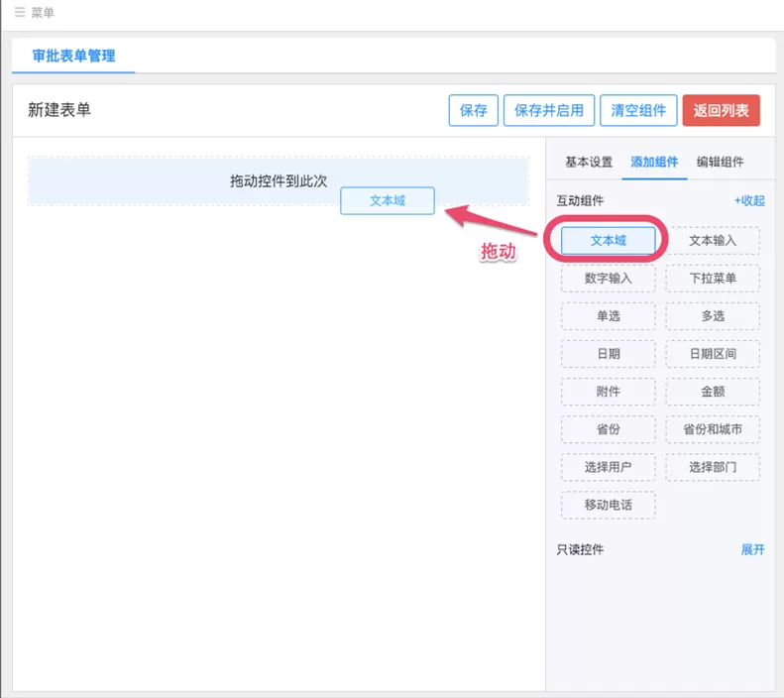Select the 选择用户 component
The width and height of the screenshot is (784, 698).
[x=608, y=467]
